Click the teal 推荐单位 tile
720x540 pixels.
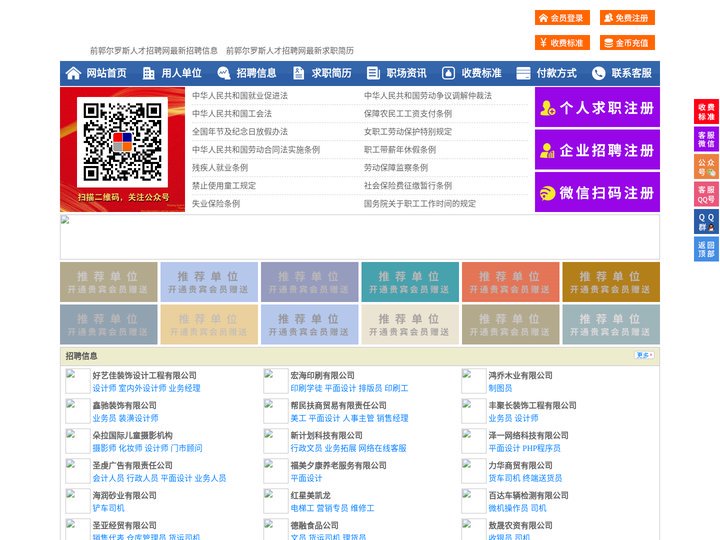[410, 282]
